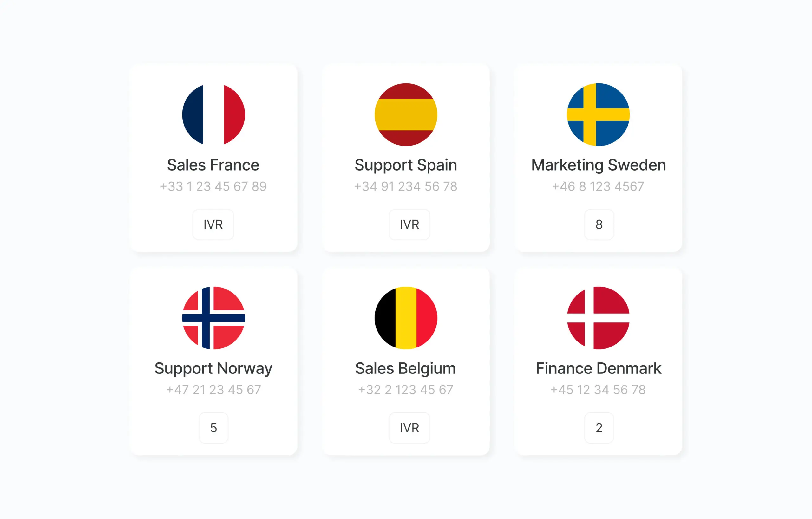Viewport: 812px width, 519px height.
Task: Click the 2 badge on Finance Denmark
Action: coord(599,428)
